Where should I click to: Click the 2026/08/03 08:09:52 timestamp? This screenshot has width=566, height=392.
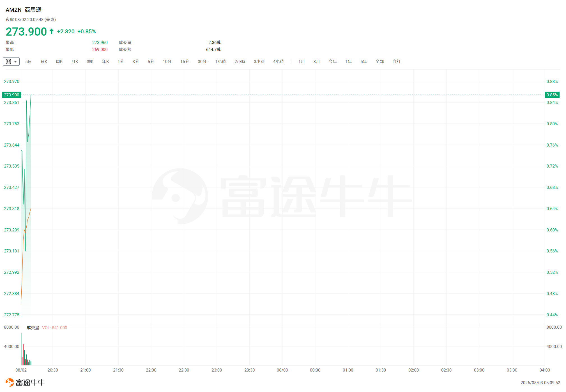point(540,383)
